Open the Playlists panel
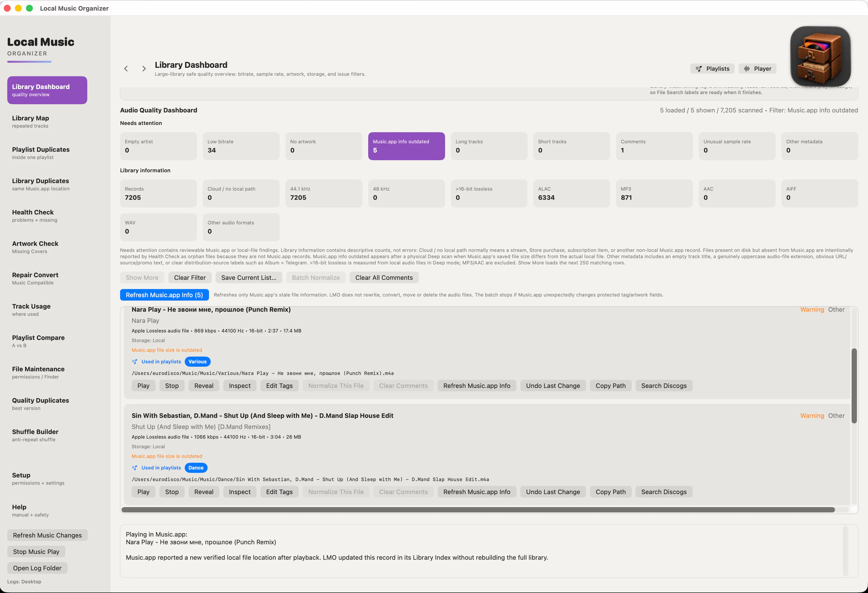 point(712,69)
